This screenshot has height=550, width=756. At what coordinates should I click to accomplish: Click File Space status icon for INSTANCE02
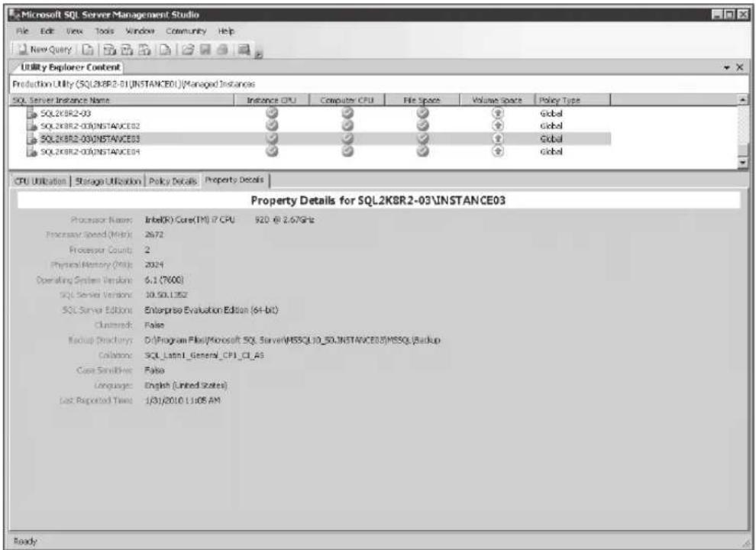[x=422, y=125]
